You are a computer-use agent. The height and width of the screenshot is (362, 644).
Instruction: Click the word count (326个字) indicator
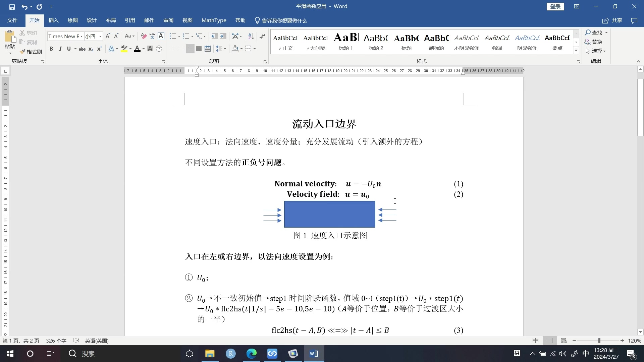(56, 341)
